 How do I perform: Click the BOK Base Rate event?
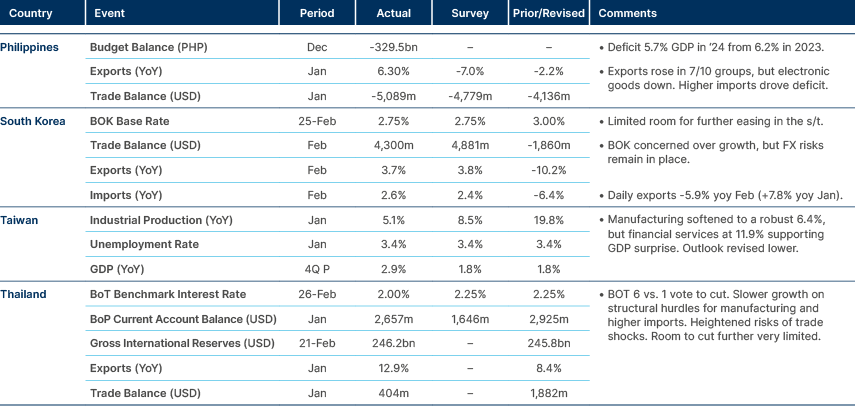point(130,121)
